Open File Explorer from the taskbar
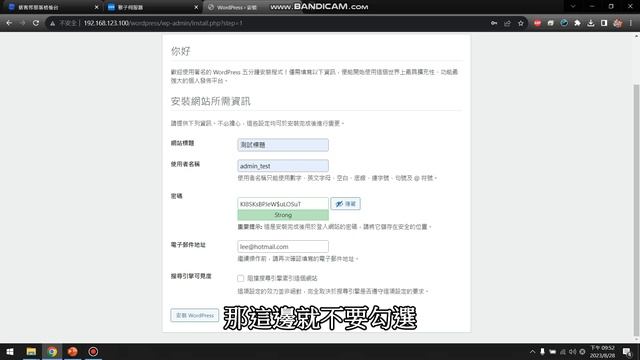 coord(31,352)
